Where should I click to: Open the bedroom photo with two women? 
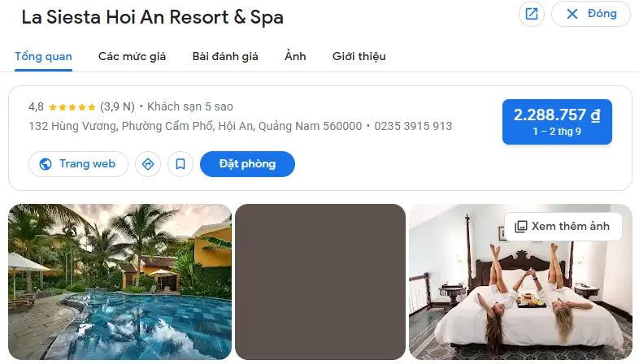[520, 282]
